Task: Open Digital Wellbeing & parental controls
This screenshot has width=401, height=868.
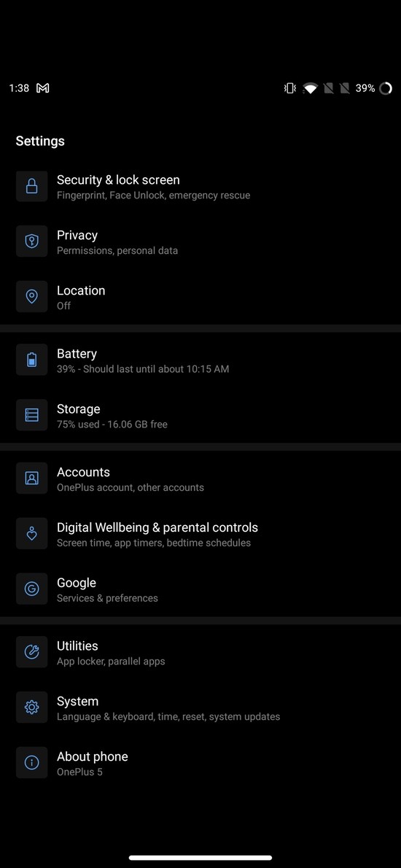Action: point(200,534)
